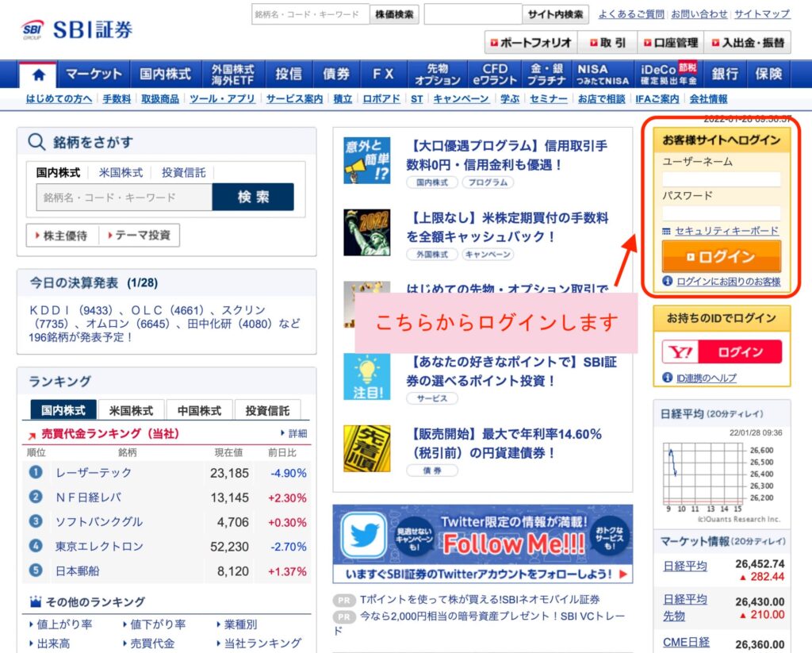The image size is (812, 653).
Task: Click the 銘柄をさがす keyword input field
Action: click(x=124, y=197)
